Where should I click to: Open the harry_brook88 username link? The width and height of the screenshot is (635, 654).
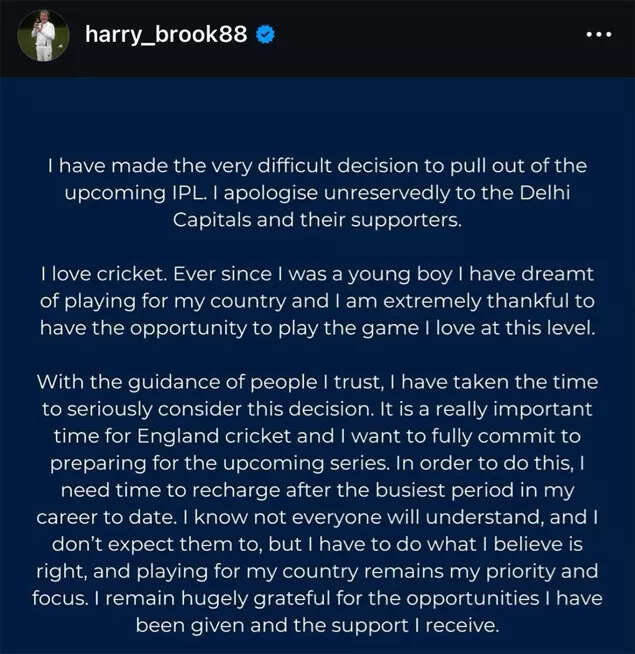point(166,34)
